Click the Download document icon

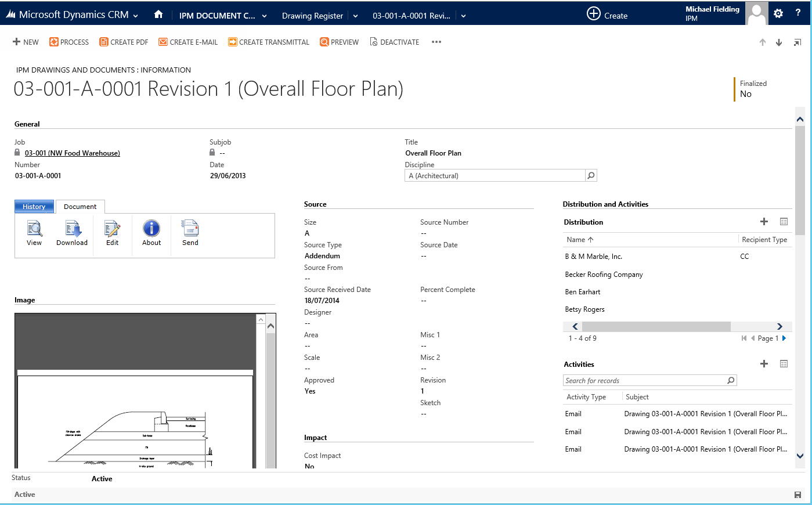coord(71,232)
